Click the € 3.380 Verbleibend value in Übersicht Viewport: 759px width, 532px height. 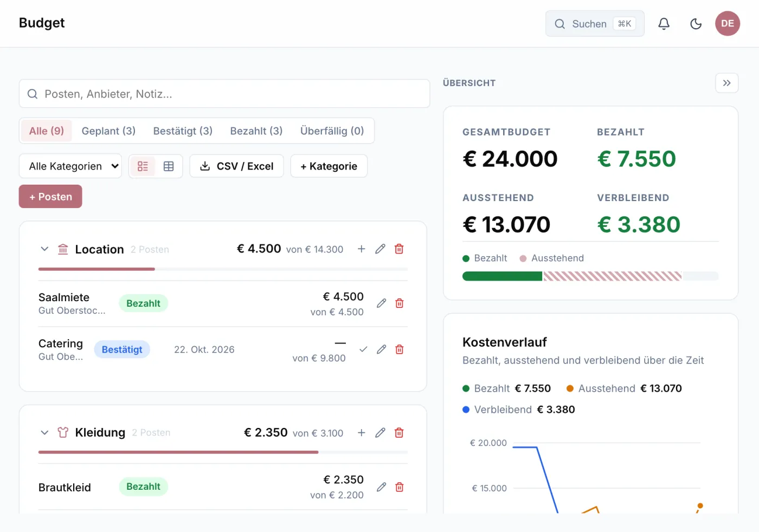[x=639, y=224]
